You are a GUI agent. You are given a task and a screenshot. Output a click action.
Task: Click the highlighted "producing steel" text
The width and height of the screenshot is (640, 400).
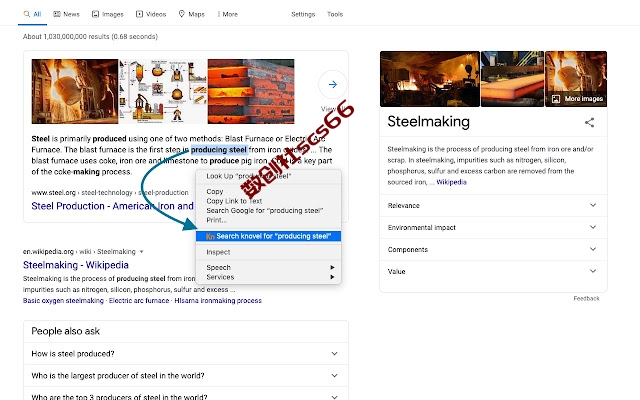pos(219,150)
